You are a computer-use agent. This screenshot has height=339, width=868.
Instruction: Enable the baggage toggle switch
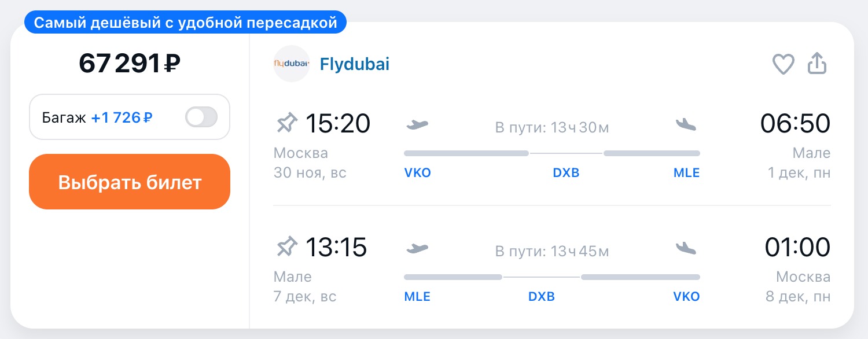(x=201, y=117)
